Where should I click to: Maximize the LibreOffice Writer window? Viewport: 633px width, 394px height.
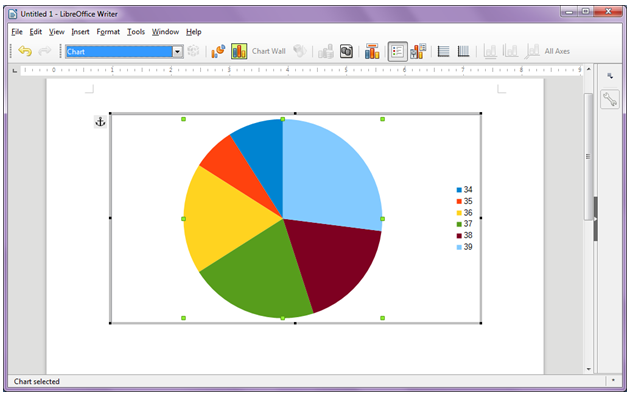point(585,12)
